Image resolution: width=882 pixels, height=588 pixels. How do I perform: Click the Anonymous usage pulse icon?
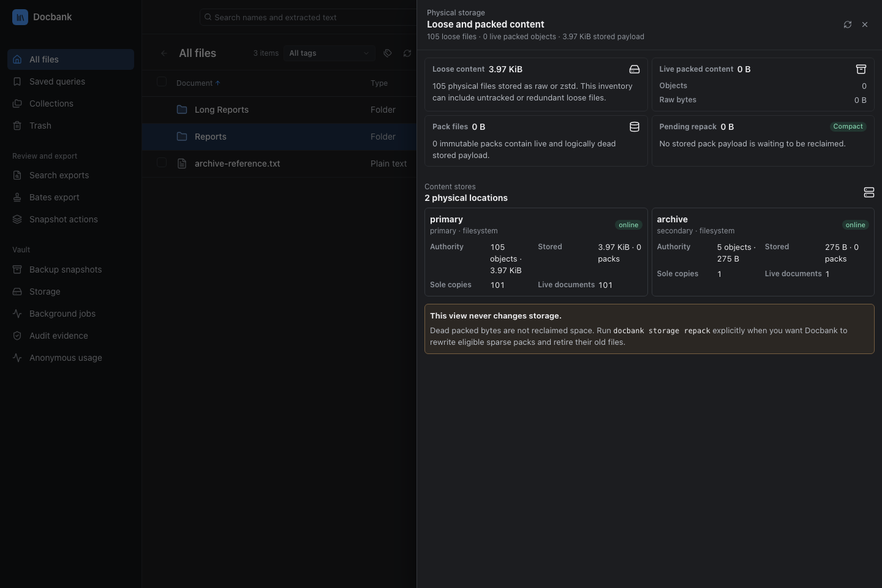tap(17, 358)
